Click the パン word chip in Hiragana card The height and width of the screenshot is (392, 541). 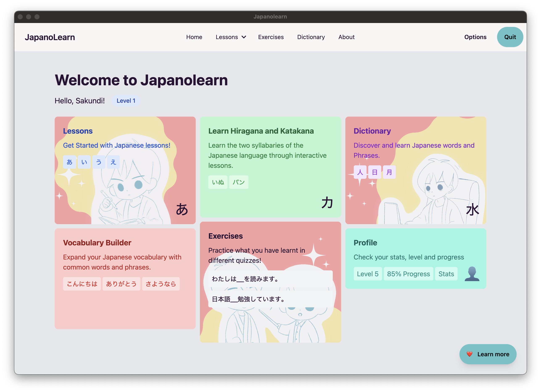[x=239, y=182]
